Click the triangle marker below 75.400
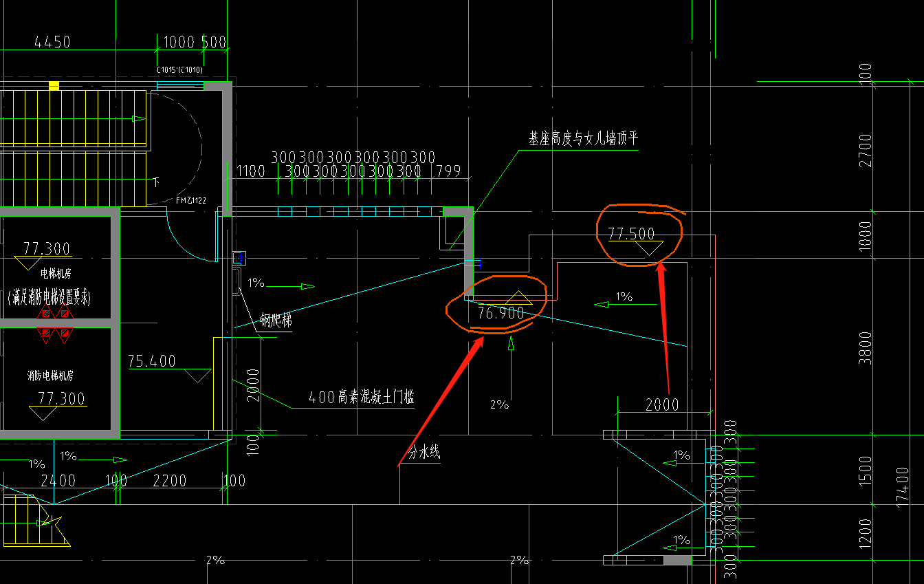 197,376
